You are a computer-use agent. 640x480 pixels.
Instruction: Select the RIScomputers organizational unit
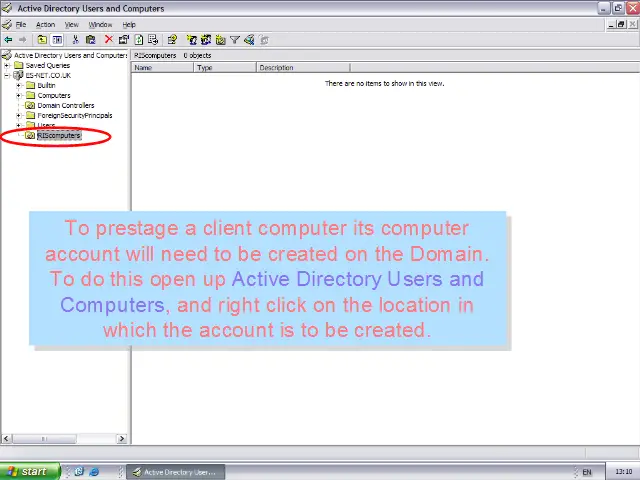point(59,135)
